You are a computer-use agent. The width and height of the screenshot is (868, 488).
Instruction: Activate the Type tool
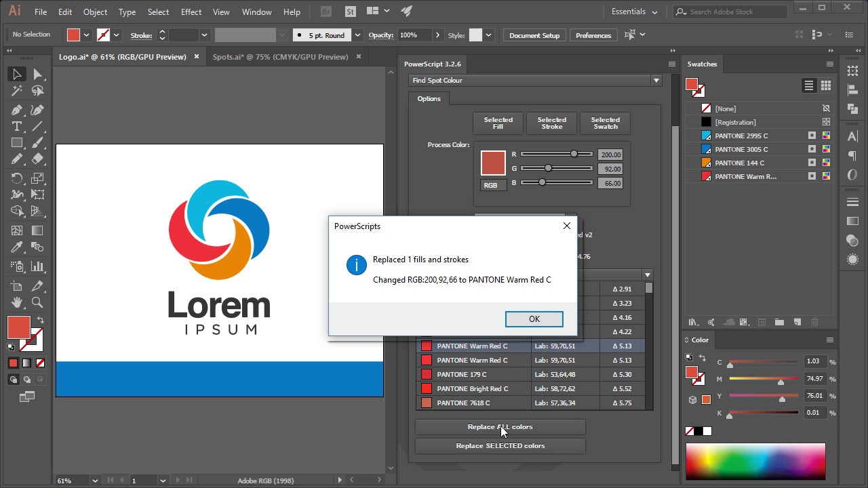point(17,127)
